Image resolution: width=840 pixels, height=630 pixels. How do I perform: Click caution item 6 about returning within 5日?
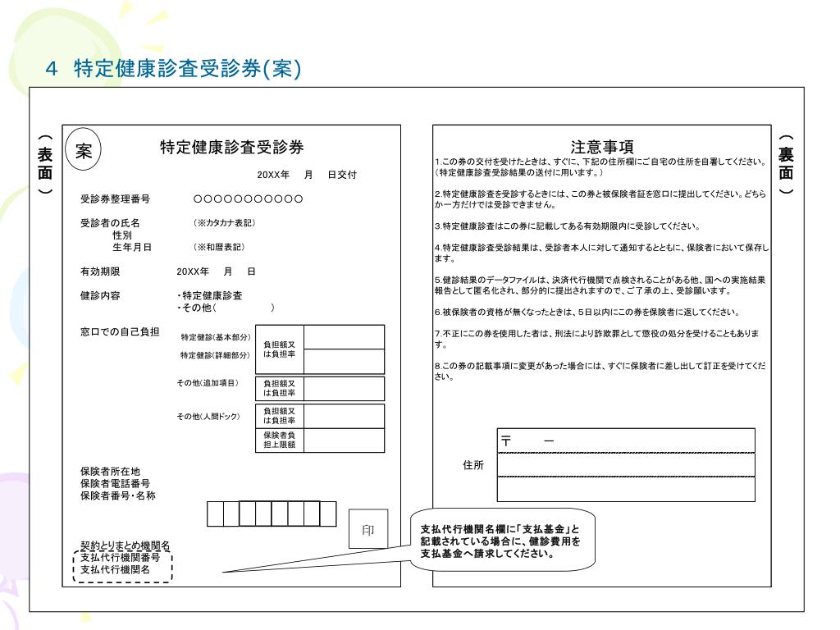click(x=587, y=312)
